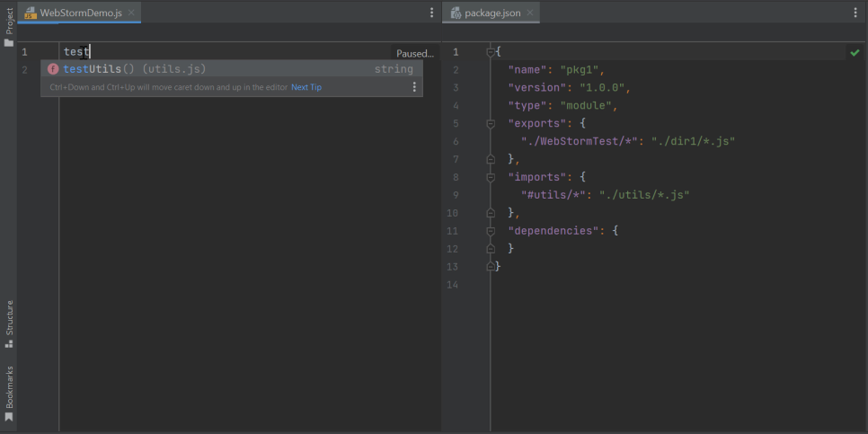Click the string return type label
868x434 pixels.
(x=394, y=69)
